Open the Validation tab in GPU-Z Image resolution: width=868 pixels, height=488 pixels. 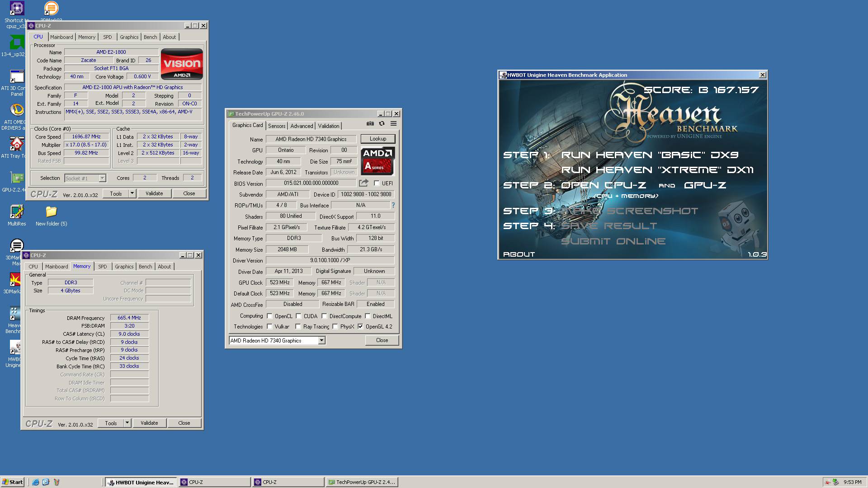(329, 126)
